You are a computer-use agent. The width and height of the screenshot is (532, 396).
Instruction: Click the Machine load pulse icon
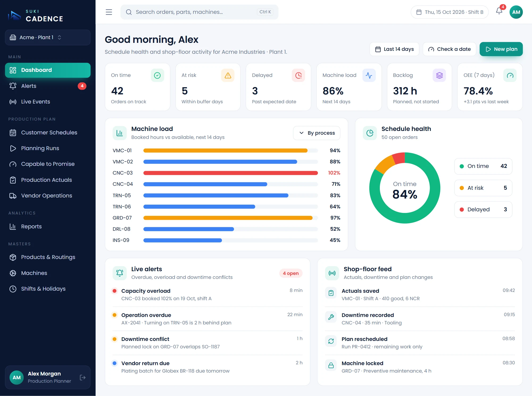coord(369,75)
